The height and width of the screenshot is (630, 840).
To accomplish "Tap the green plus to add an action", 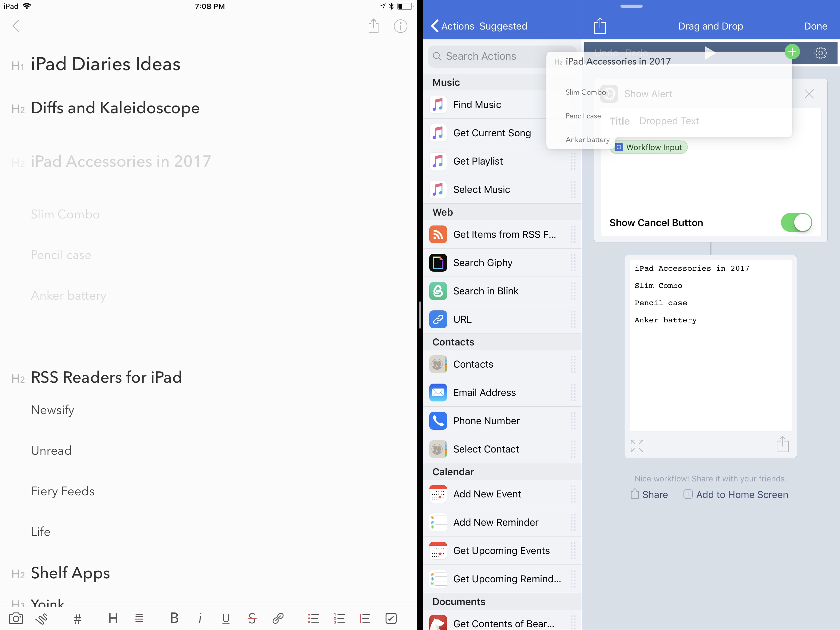I will click(x=793, y=52).
